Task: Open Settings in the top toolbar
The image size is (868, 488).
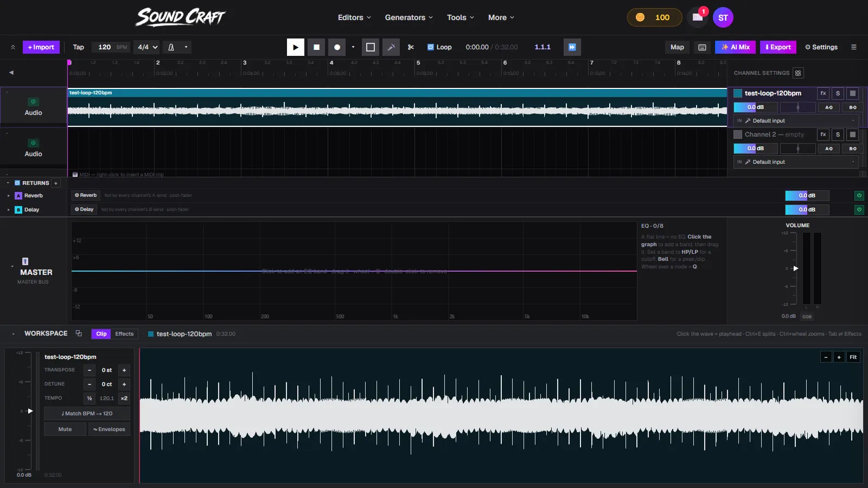Action: coord(821,47)
